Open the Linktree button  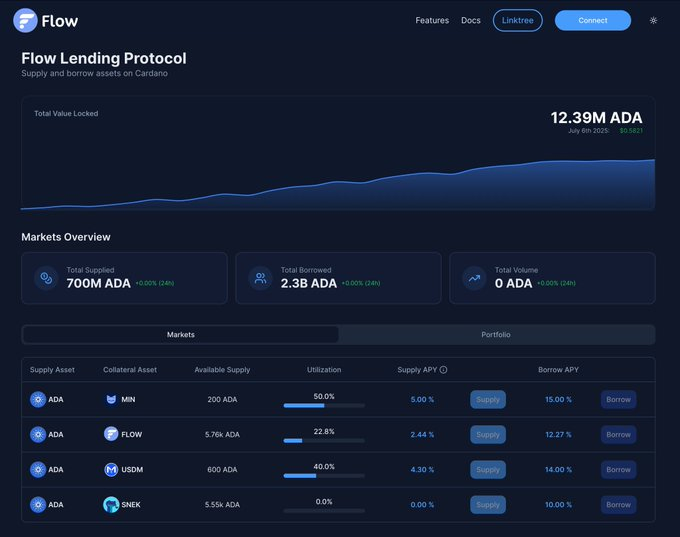[517, 20]
